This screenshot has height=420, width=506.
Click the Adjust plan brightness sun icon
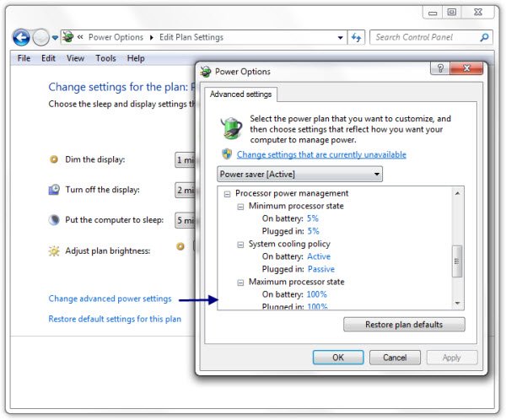coord(54,250)
